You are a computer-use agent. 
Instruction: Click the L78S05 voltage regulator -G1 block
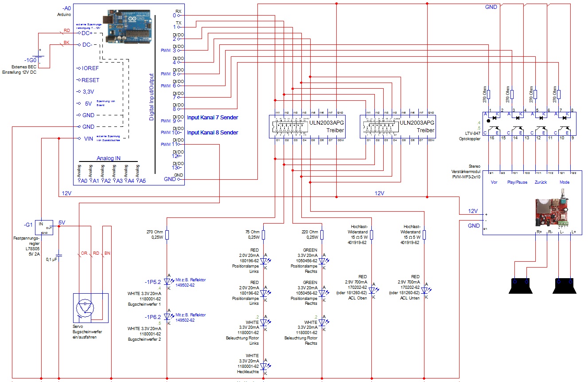click(45, 227)
